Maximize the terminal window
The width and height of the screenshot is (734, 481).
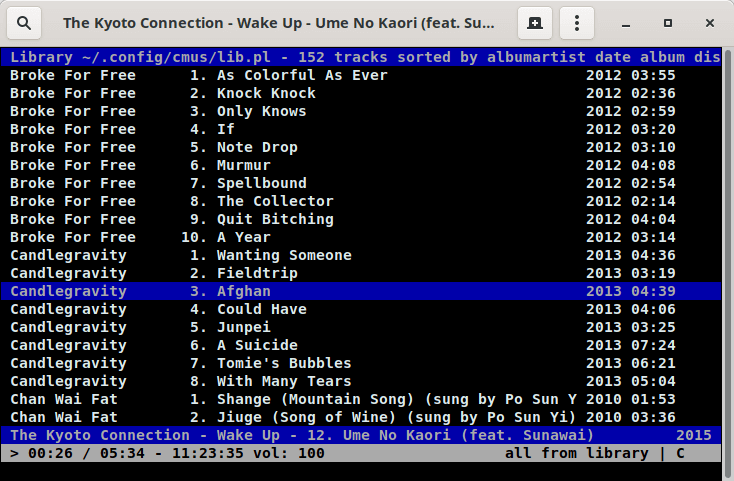(x=668, y=23)
